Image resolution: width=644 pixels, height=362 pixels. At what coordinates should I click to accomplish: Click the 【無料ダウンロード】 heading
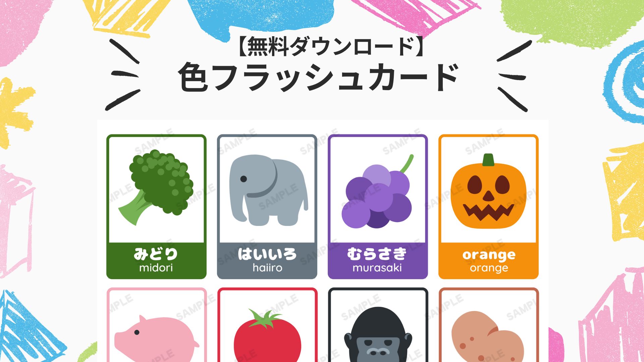click(x=330, y=47)
